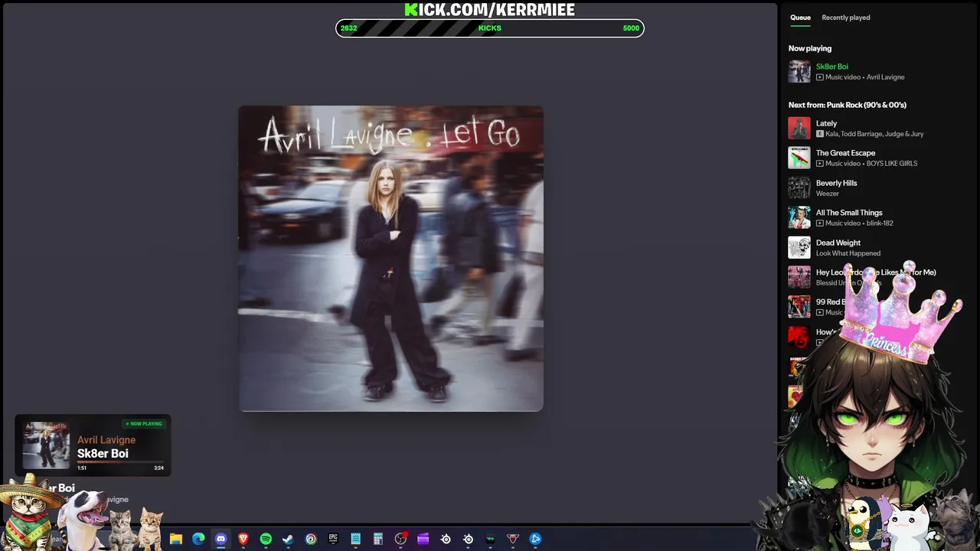The width and height of the screenshot is (980, 551).
Task: Click the Beverly Hills album thumbnail
Action: point(799,187)
